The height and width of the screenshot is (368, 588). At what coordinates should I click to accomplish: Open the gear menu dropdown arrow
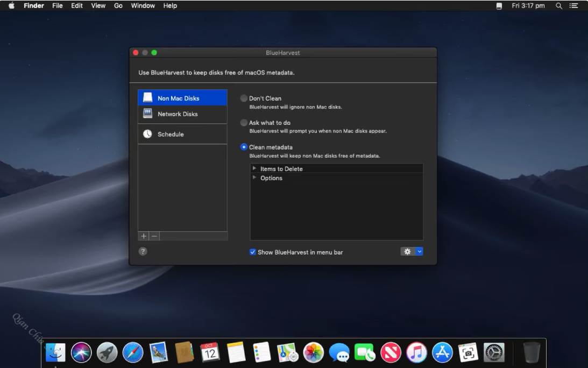(x=420, y=252)
